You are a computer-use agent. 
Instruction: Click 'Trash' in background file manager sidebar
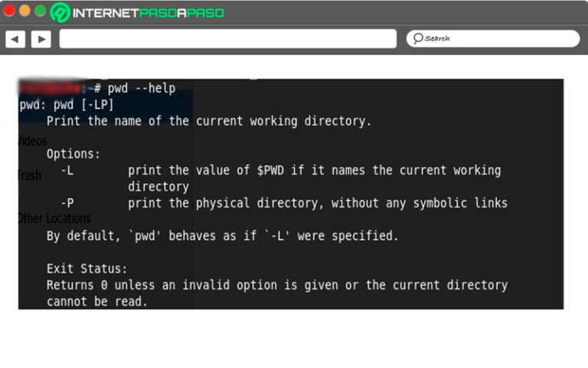click(30, 176)
